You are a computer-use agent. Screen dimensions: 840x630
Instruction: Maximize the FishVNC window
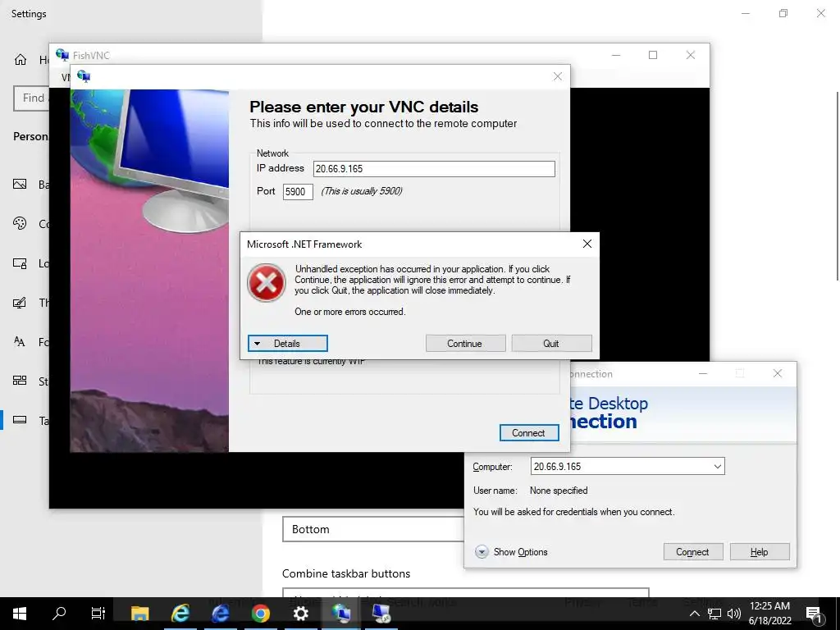652,55
